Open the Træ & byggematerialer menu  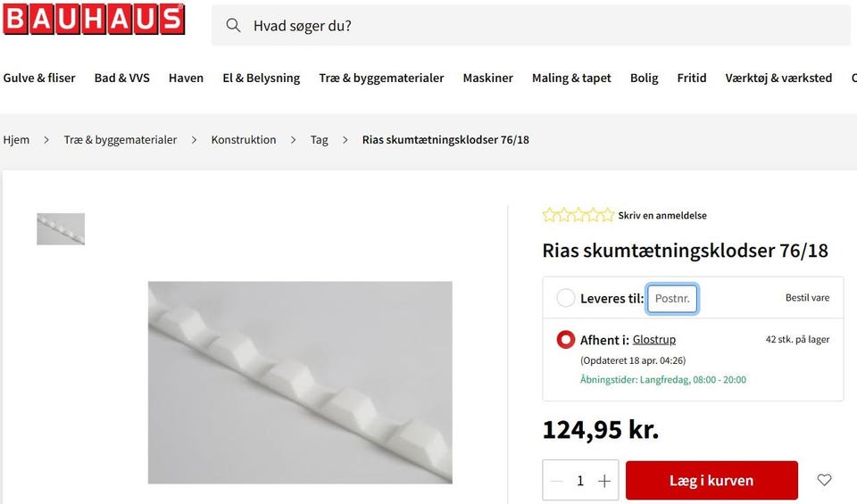(x=381, y=78)
